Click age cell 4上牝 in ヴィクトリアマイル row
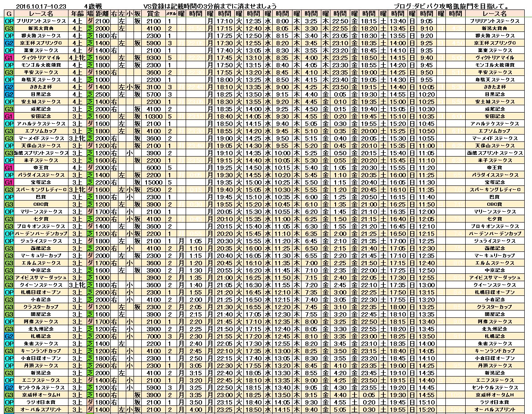 78,57
